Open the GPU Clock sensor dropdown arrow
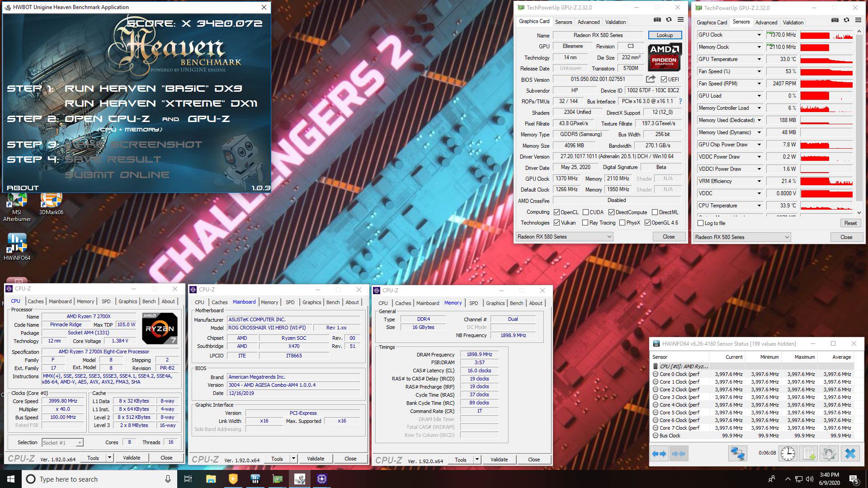The width and height of the screenshot is (868, 488). point(759,35)
